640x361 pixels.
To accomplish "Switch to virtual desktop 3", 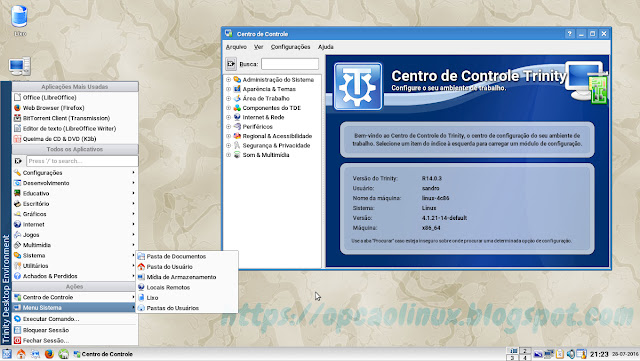I will pyautogui.click(x=513, y=358).
